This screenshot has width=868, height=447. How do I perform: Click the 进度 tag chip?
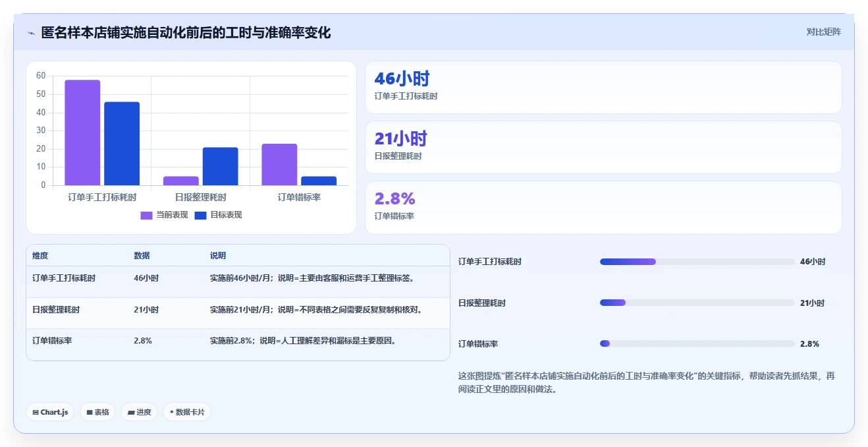click(139, 412)
